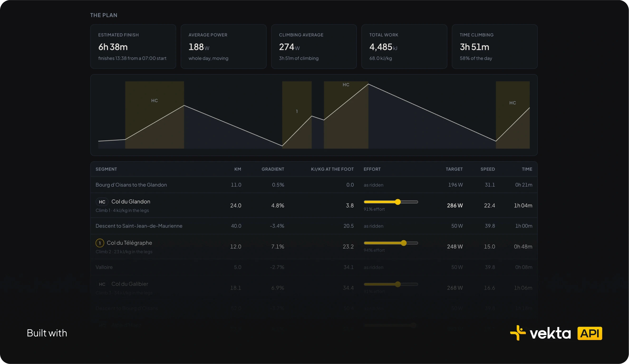The image size is (629, 364).
Task: Click the 268 W target for Col du Galibier
Action: click(x=455, y=288)
